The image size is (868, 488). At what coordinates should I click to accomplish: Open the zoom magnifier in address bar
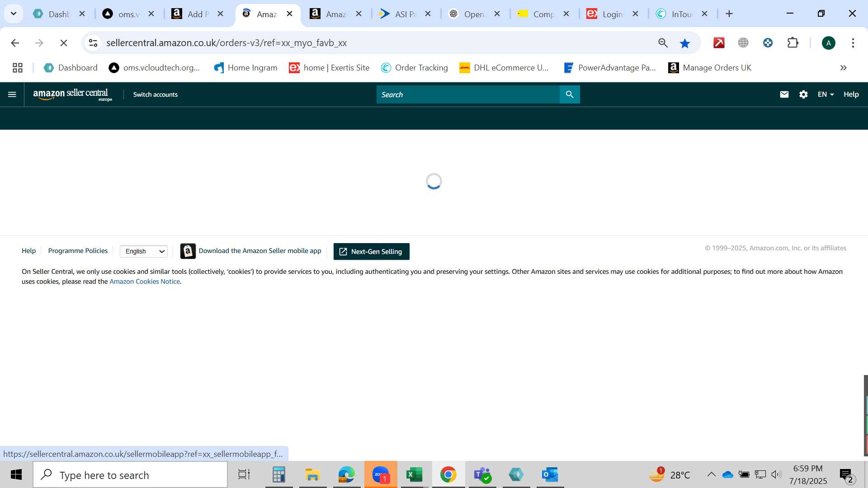[663, 43]
